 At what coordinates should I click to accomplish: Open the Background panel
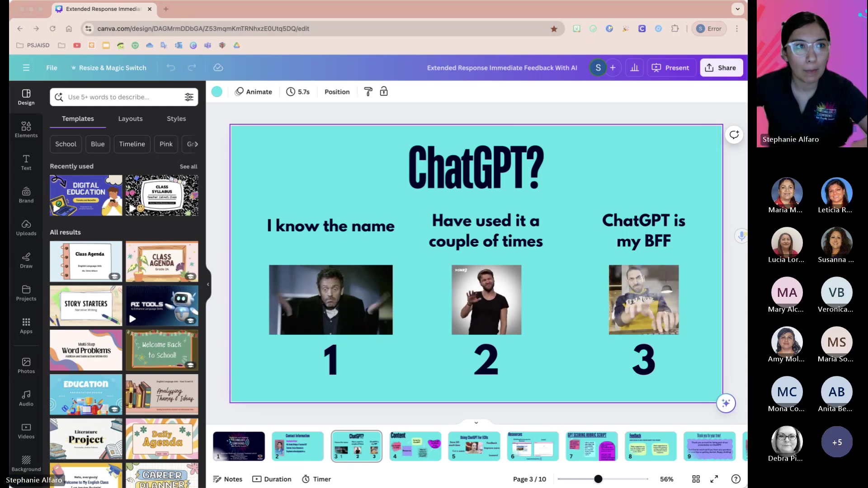[26, 463]
